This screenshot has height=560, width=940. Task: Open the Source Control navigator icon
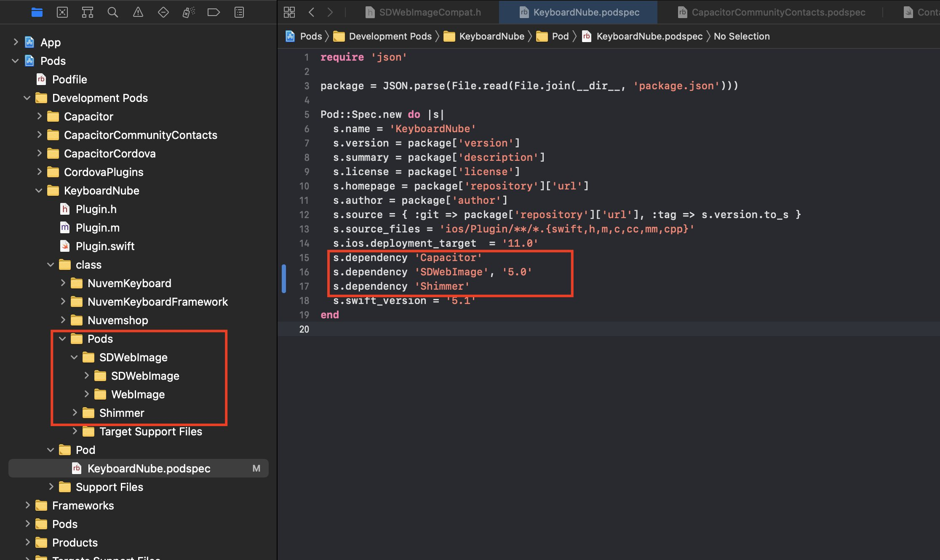[x=62, y=12]
